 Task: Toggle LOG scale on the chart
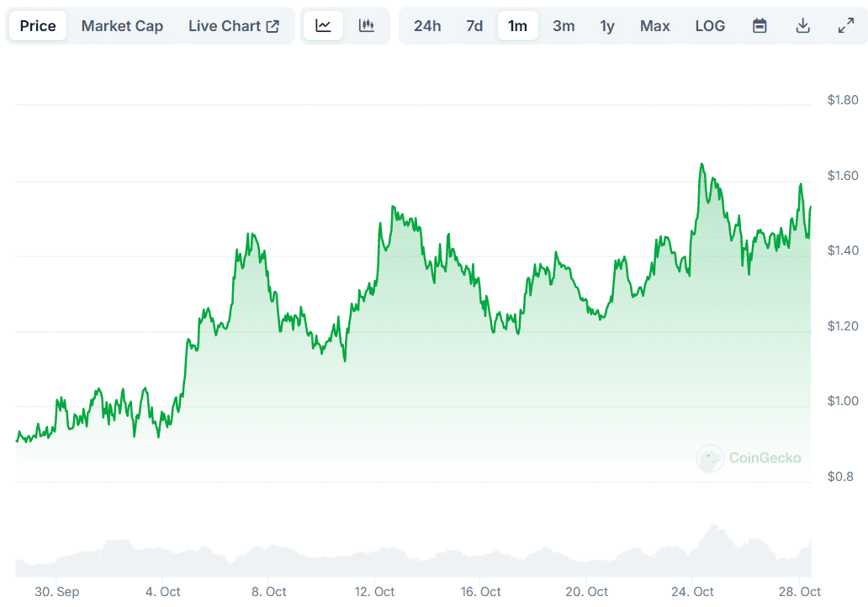(x=710, y=26)
